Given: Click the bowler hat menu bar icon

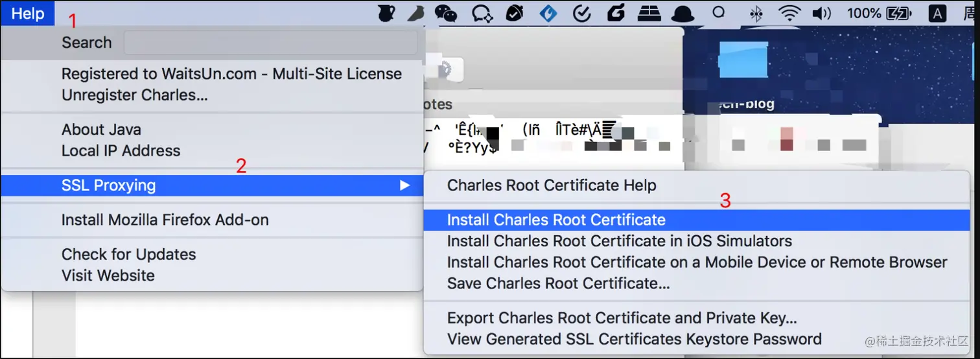Looking at the screenshot, I should click(682, 13).
